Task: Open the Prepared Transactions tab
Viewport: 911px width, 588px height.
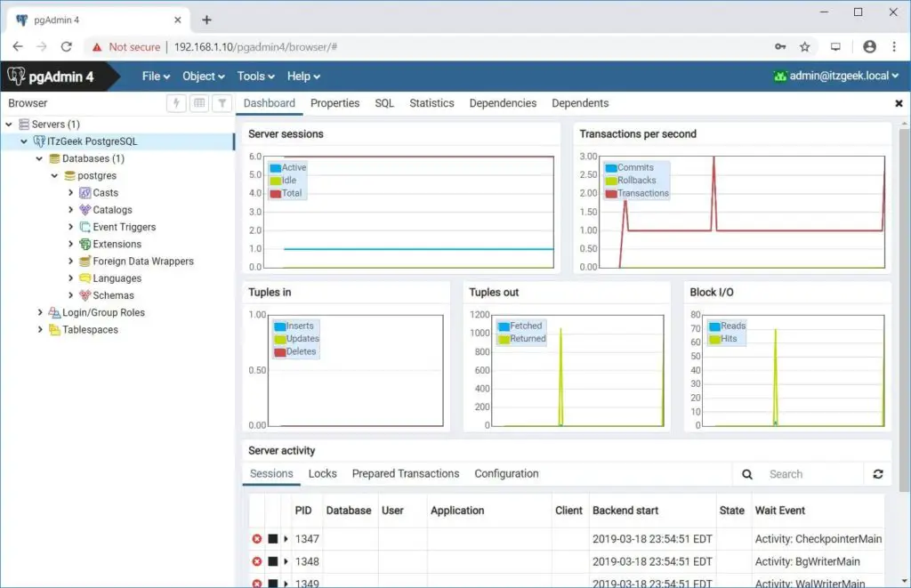Action: pos(406,473)
